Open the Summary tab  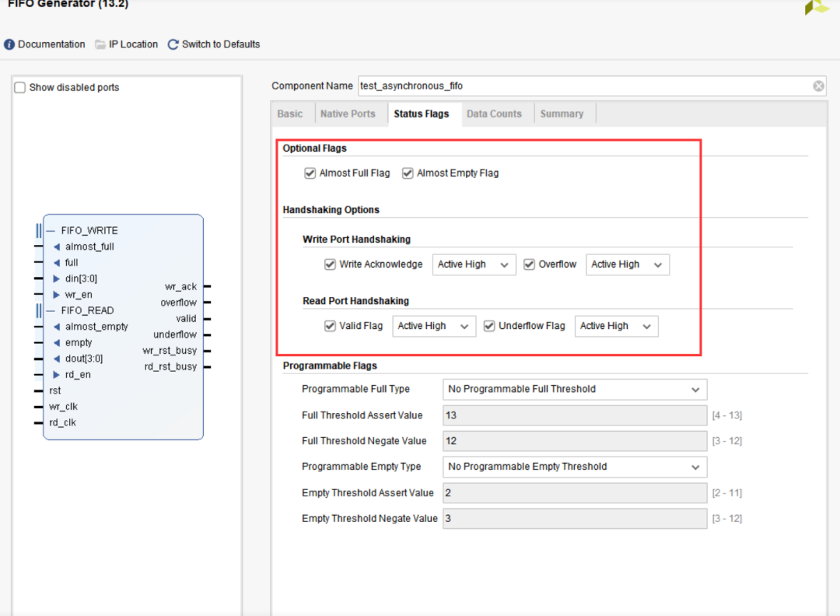pyautogui.click(x=562, y=114)
